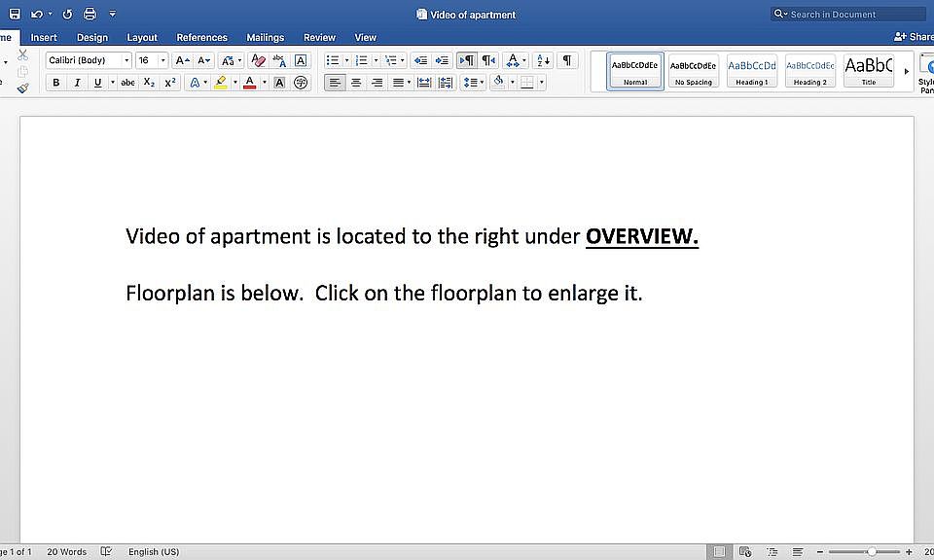Switch to the References tab

click(x=202, y=37)
